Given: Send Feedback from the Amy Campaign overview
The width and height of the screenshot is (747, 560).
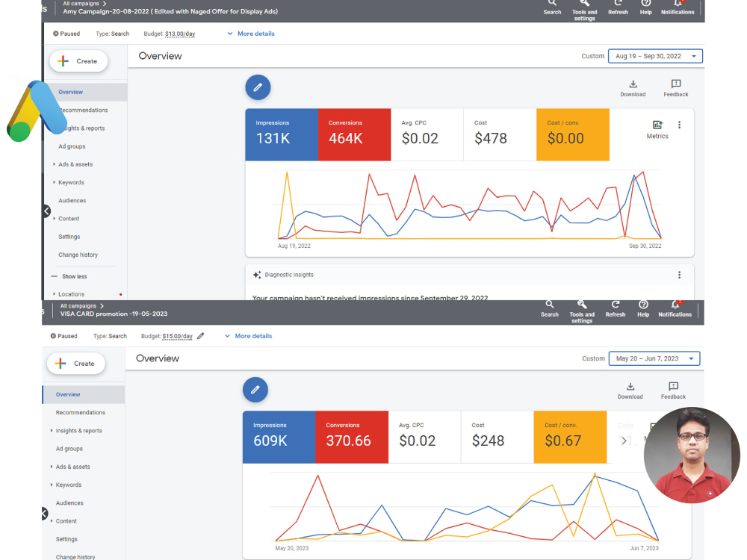Looking at the screenshot, I should pyautogui.click(x=675, y=88).
